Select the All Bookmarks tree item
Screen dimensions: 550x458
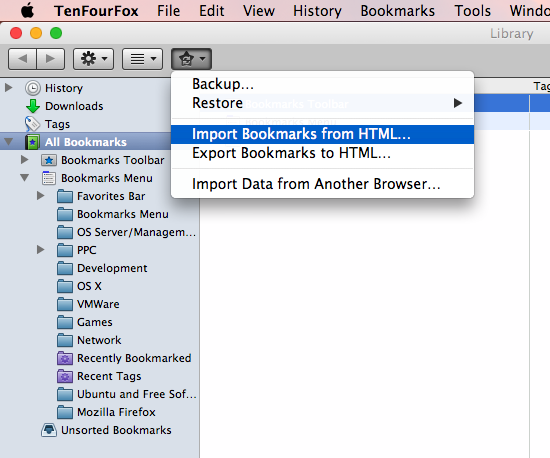(x=86, y=142)
